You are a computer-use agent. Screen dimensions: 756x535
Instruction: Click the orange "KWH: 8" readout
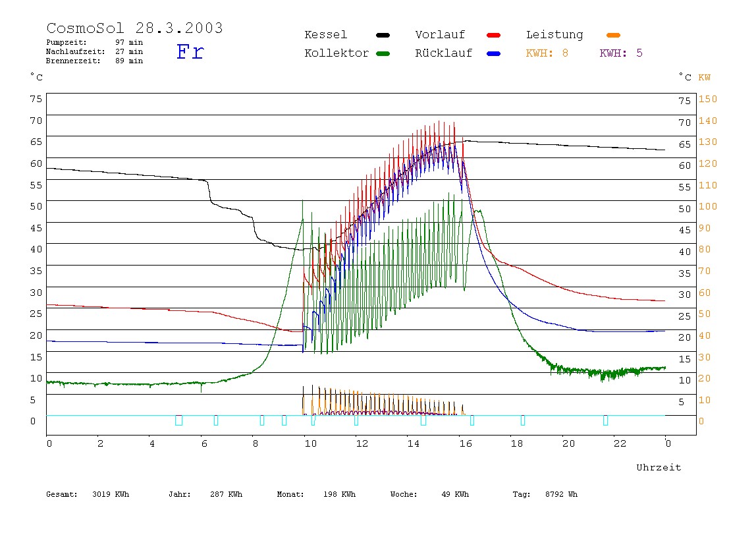pyautogui.click(x=547, y=53)
